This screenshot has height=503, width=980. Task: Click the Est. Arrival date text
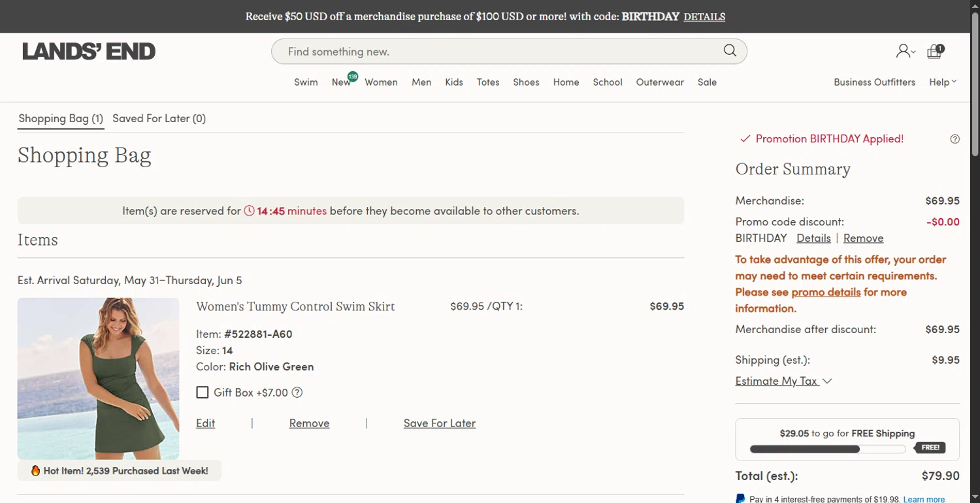pos(129,280)
